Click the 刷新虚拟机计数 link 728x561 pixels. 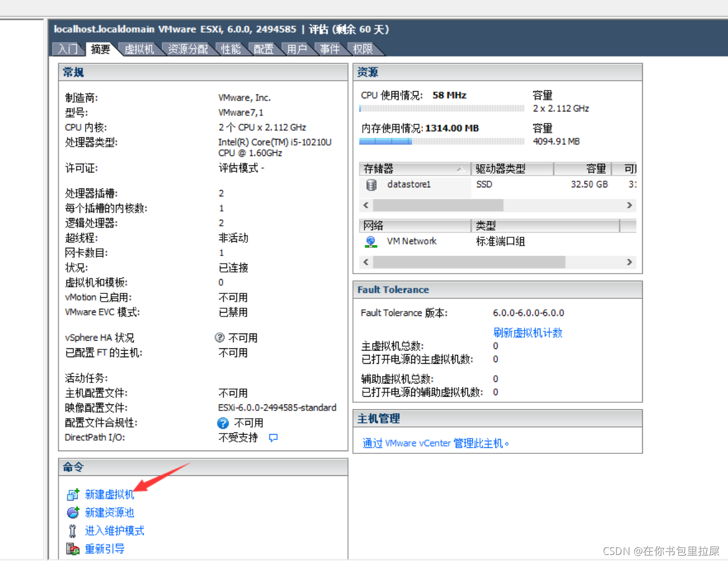pyautogui.click(x=527, y=332)
